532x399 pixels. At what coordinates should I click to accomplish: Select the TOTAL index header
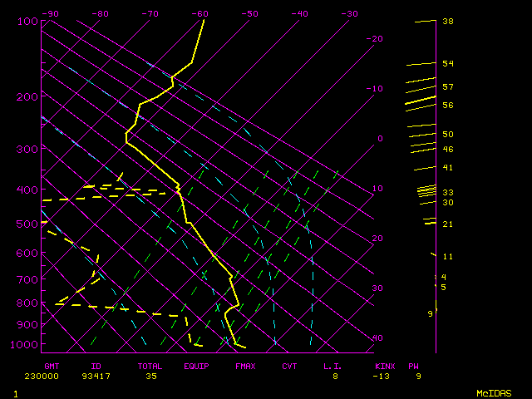coord(151,366)
